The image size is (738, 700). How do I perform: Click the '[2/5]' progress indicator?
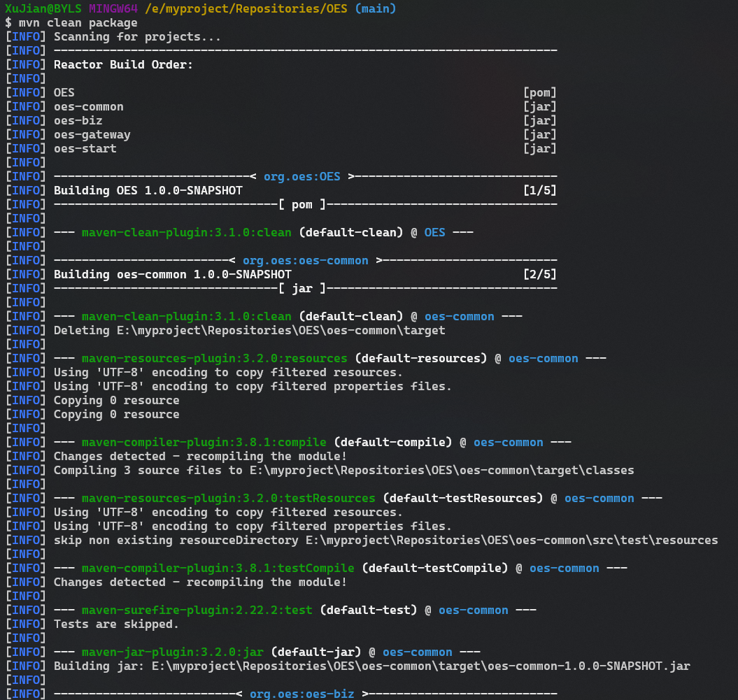tap(540, 275)
